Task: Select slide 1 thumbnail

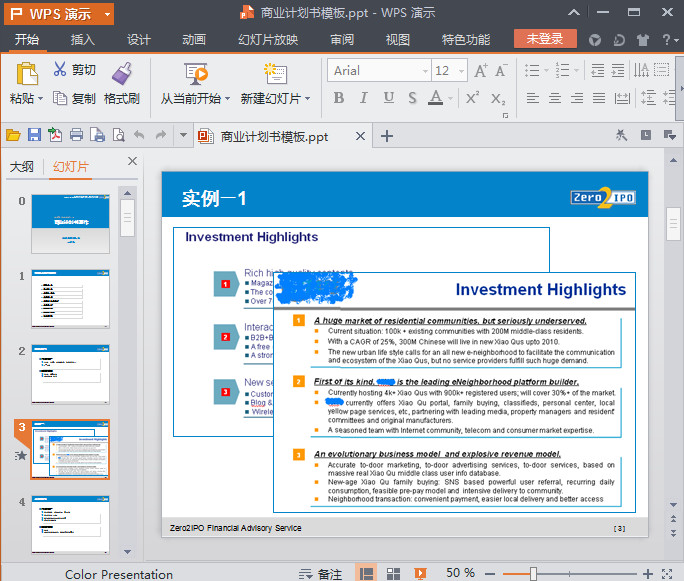Action: click(70, 298)
